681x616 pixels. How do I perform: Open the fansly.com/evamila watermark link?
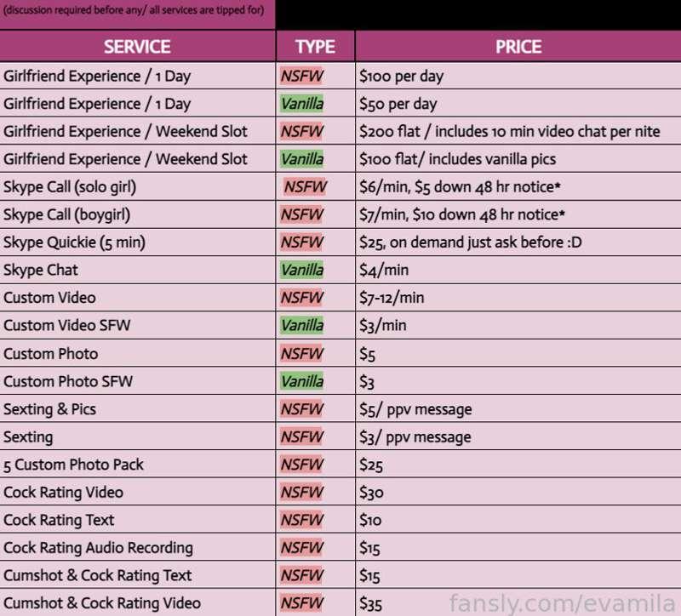pos(563,603)
